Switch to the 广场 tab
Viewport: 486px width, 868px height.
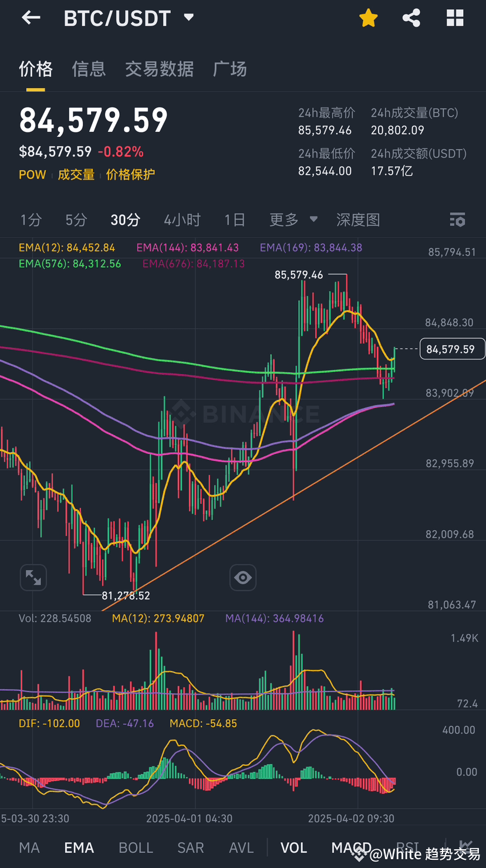coord(230,69)
